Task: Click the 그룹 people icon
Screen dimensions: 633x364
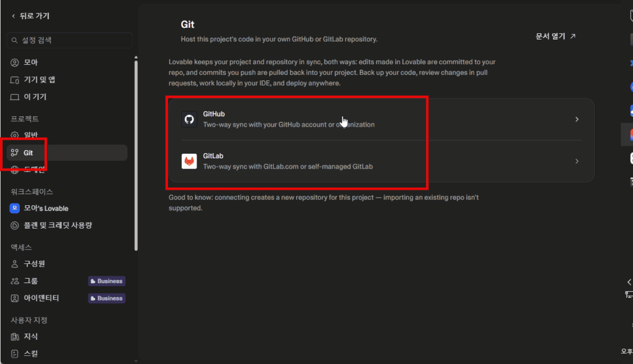Action: (x=15, y=281)
